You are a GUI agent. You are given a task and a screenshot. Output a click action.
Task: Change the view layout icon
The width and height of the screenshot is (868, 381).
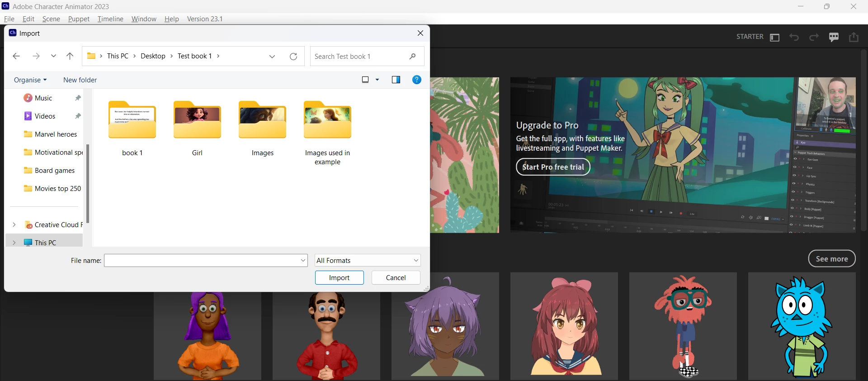click(365, 80)
